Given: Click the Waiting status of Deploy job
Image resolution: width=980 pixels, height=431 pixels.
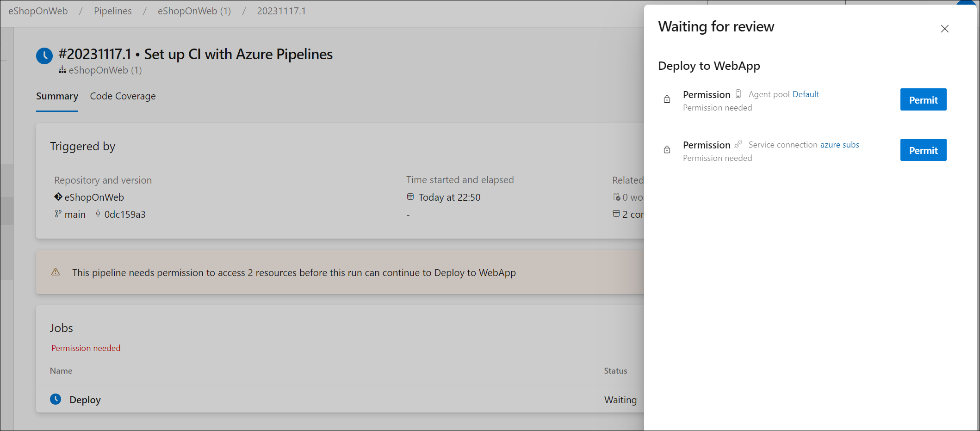Looking at the screenshot, I should click(x=620, y=400).
